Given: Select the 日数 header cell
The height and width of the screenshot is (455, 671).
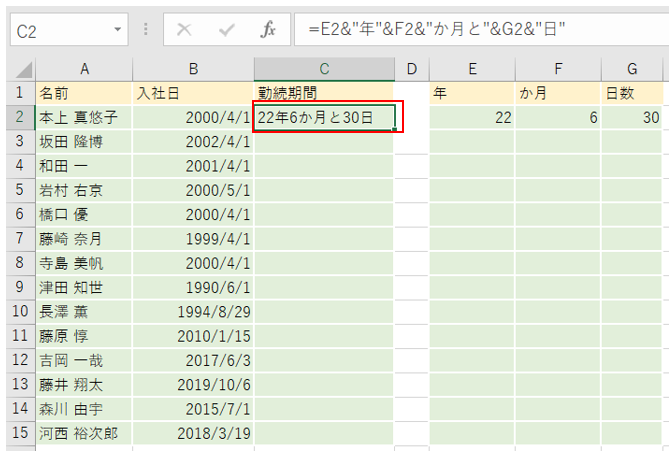Looking at the screenshot, I should coord(632,93).
